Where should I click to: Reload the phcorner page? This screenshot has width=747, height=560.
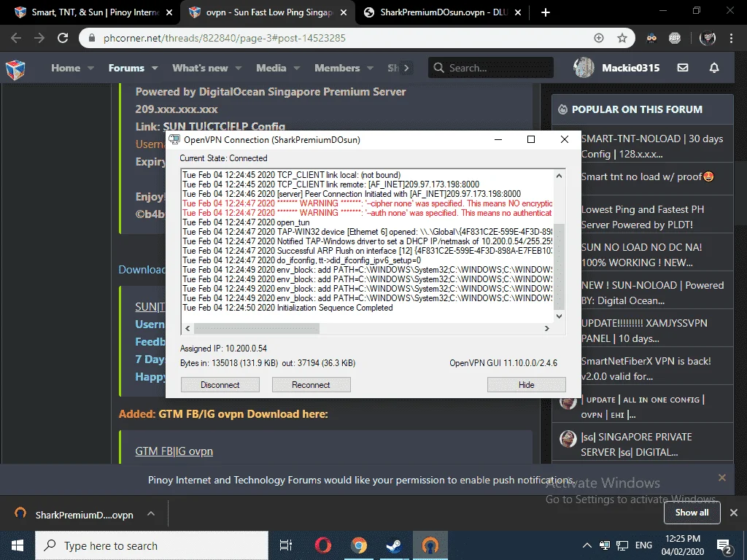tap(63, 38)
